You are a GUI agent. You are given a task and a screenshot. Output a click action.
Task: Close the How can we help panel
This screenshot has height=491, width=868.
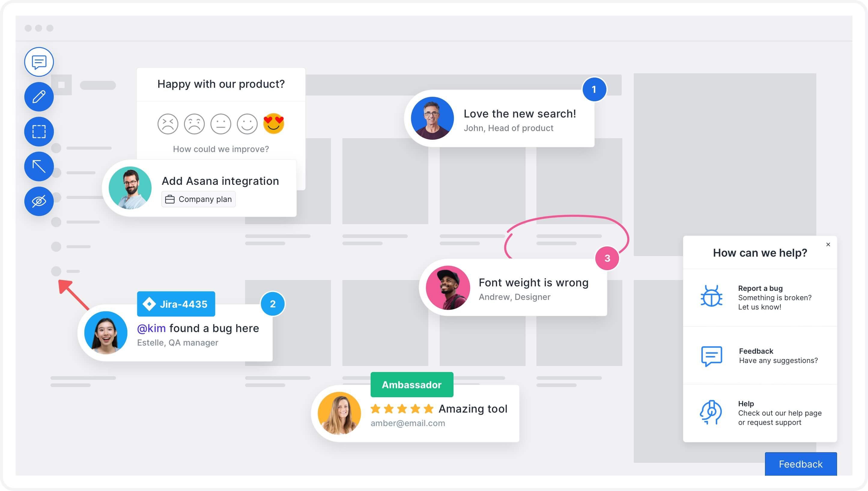click(x=828, y=245)
